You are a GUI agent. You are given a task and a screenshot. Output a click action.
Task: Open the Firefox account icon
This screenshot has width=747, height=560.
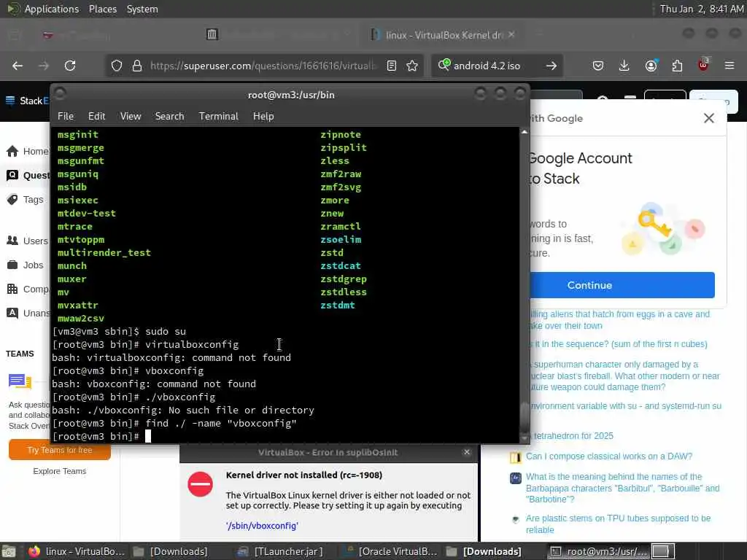[651, 66]
